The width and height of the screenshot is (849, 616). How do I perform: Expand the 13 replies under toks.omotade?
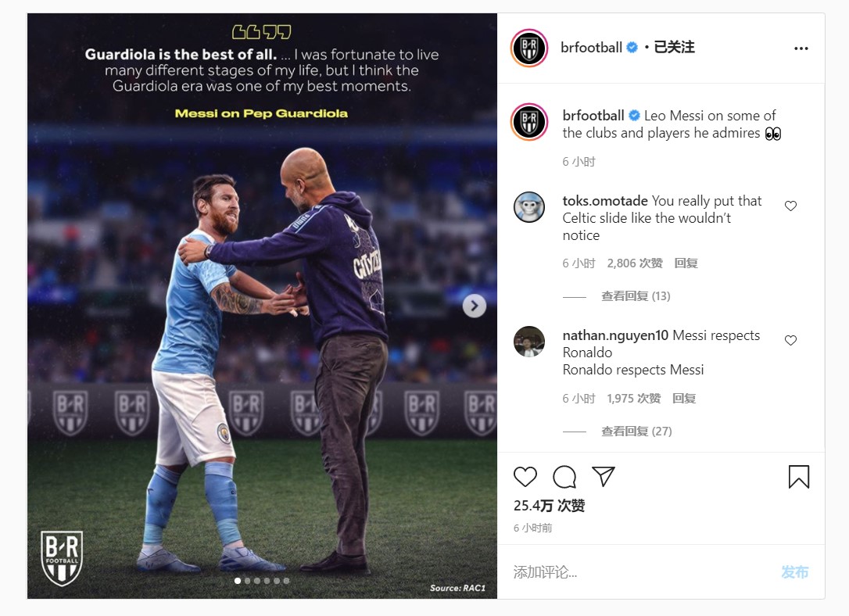(636, 296)
